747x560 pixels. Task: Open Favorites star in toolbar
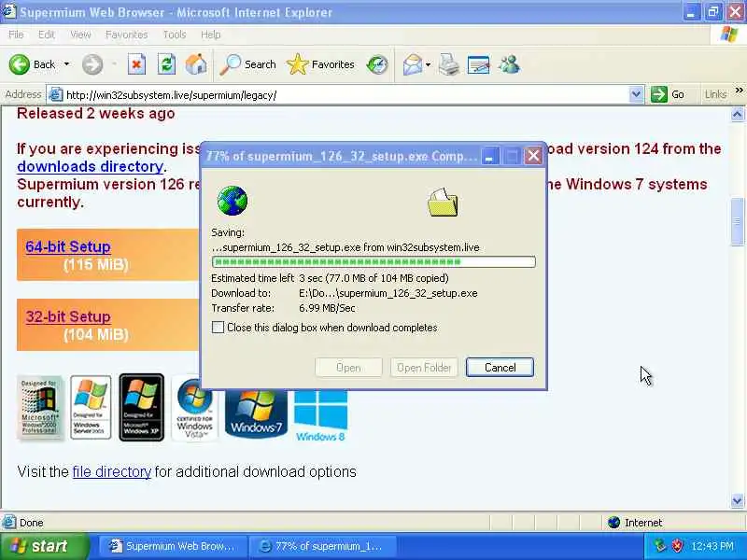(x=320, y=64)
